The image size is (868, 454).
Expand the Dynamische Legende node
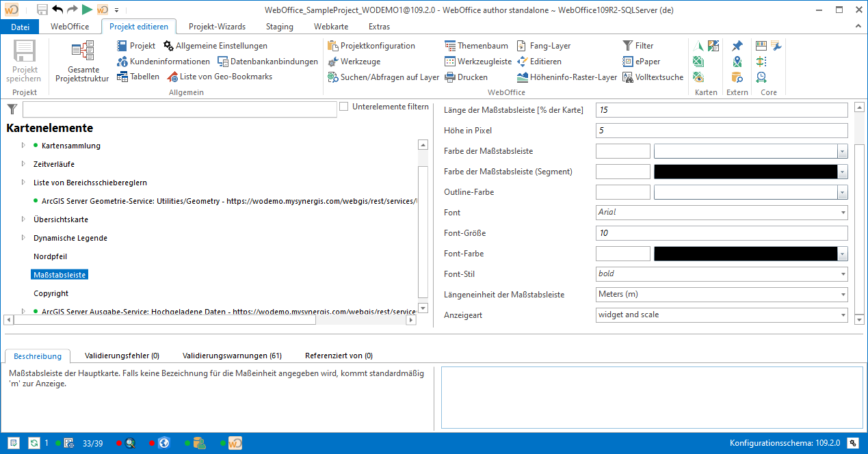coord(23,238)
